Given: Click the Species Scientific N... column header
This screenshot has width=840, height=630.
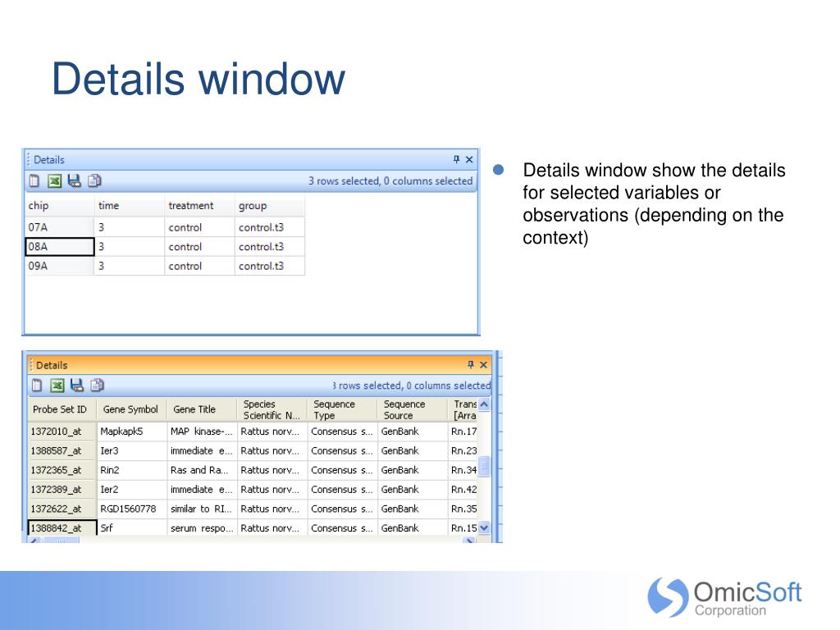Looking at the screenshot, I should pos(272,409).
